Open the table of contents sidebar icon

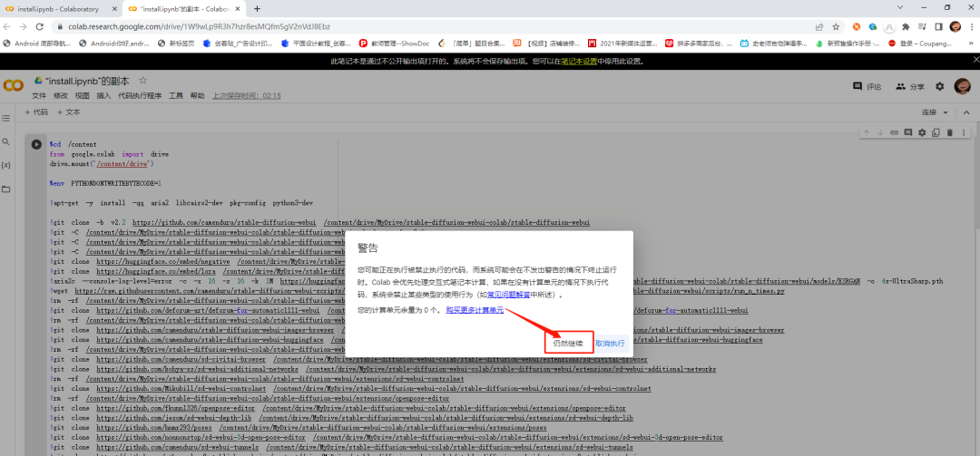[6, 118]
